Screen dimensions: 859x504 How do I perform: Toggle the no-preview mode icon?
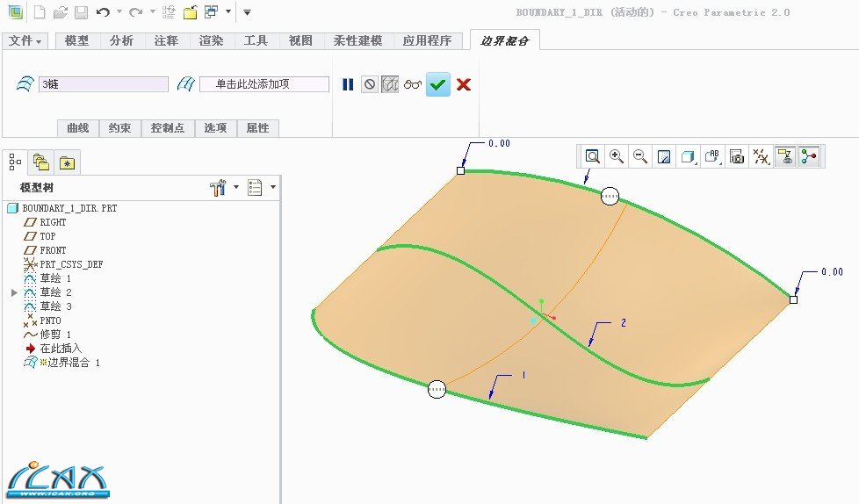click(x=370, y=84)
